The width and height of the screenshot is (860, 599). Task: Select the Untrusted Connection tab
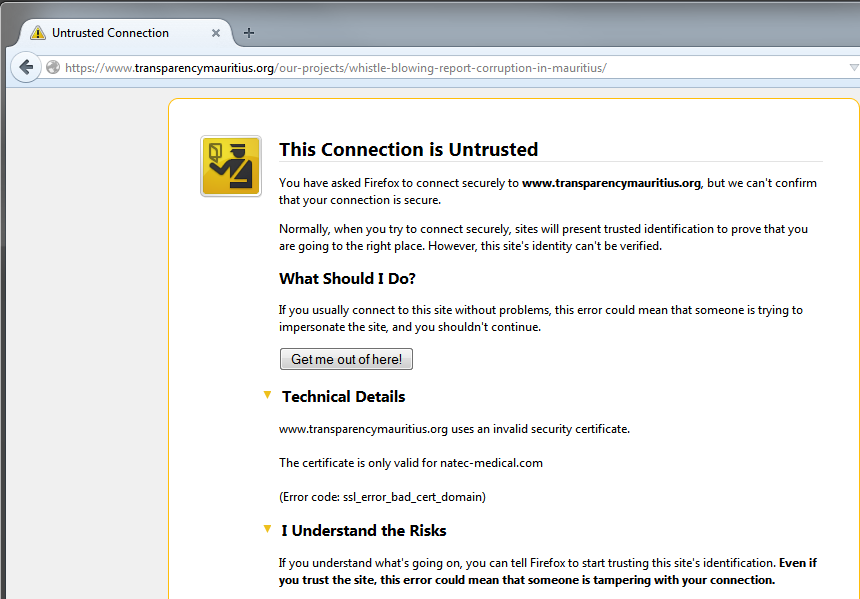[125, 33]
